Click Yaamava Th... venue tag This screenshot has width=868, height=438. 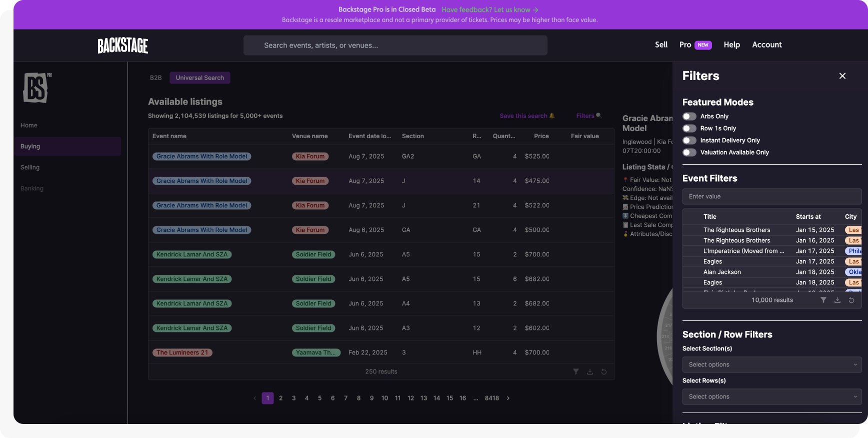(316, 352)
